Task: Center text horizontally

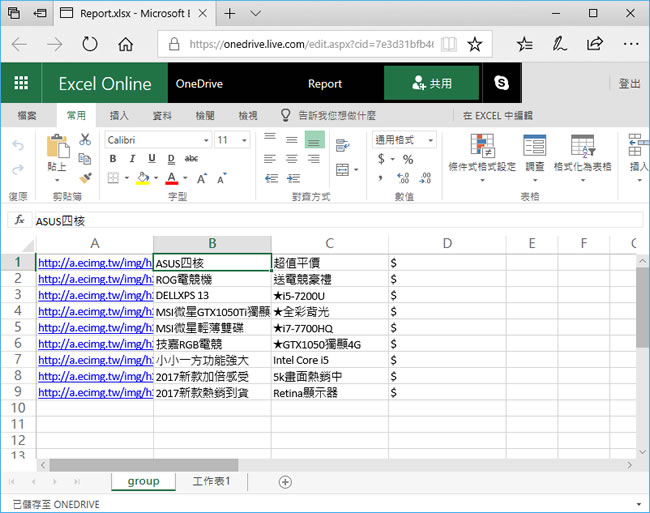Action: (292, 159)
